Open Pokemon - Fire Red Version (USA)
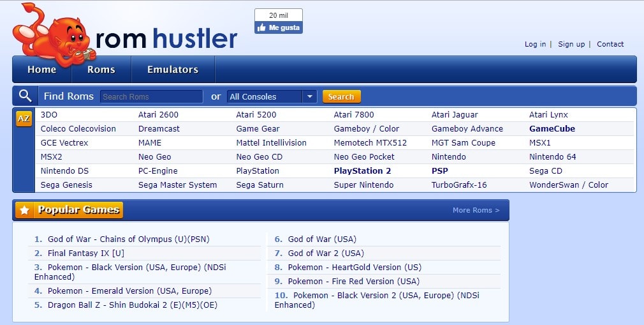Screen dimensions: 644x325 (354, 282)
